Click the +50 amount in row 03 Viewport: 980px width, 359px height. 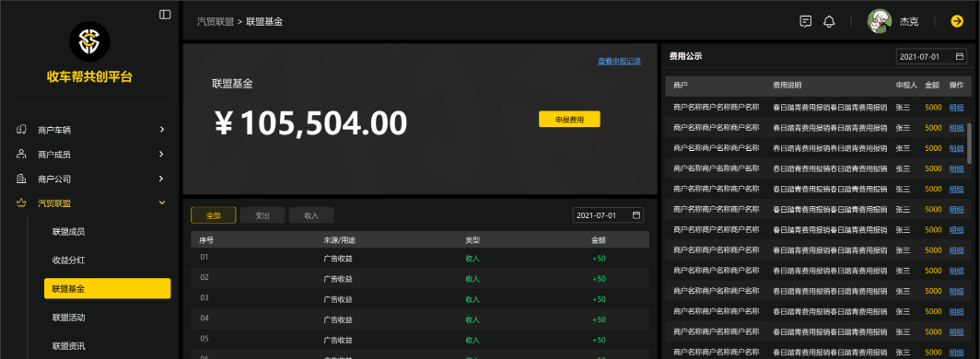pyautogui.click(x=599, y=299)
